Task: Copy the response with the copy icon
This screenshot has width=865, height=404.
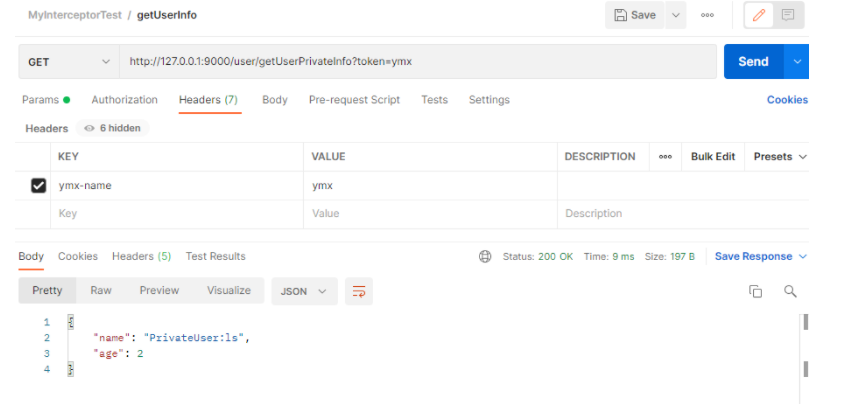Action: click(755, 291)
